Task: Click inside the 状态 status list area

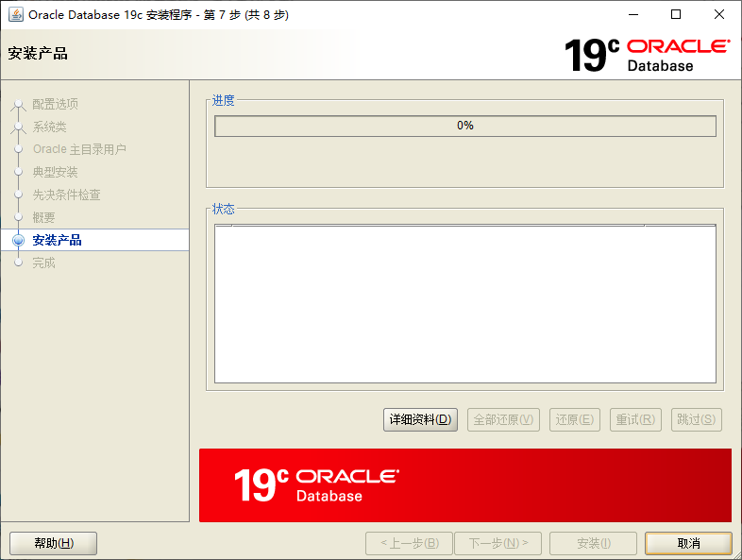Action: click(x=465, y=304)
